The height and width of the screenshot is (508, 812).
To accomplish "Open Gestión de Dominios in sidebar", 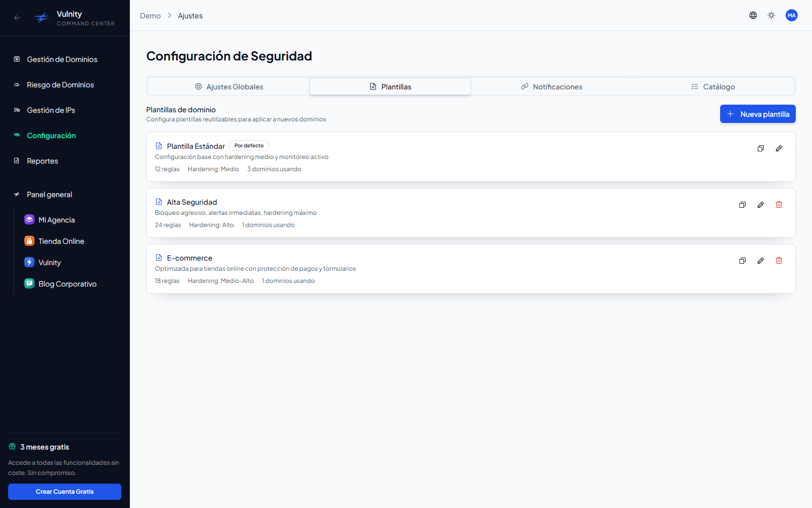I will point(62,59).
